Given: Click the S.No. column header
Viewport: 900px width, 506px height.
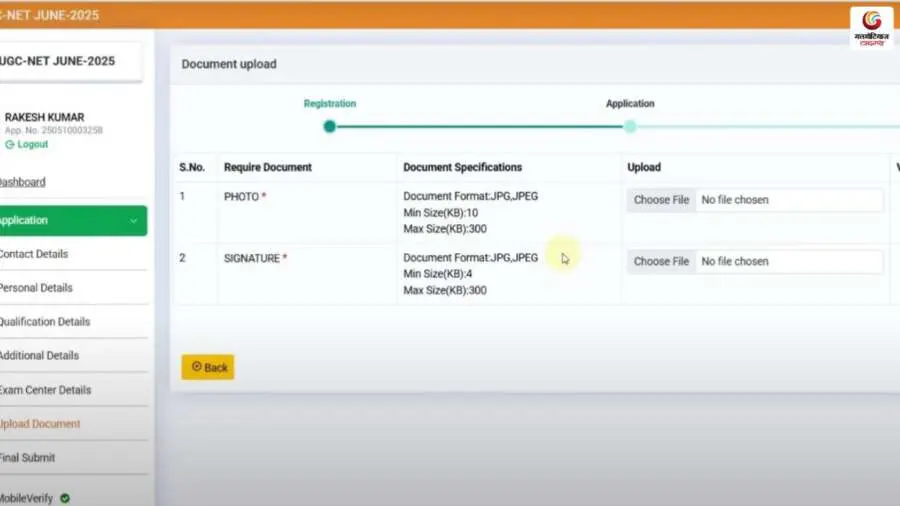Looking at the screenshot, I should click(192, 168).
